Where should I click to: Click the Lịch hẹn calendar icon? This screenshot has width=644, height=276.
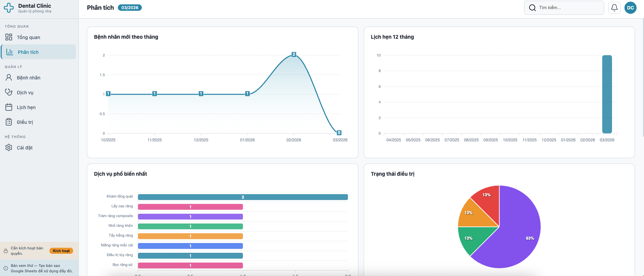coord(9,107)
